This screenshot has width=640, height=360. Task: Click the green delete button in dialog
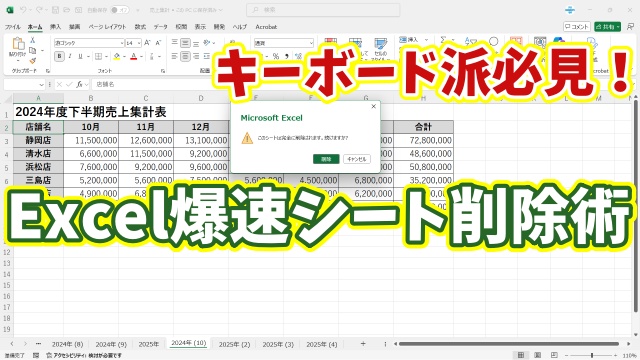[x=326, y=159]
